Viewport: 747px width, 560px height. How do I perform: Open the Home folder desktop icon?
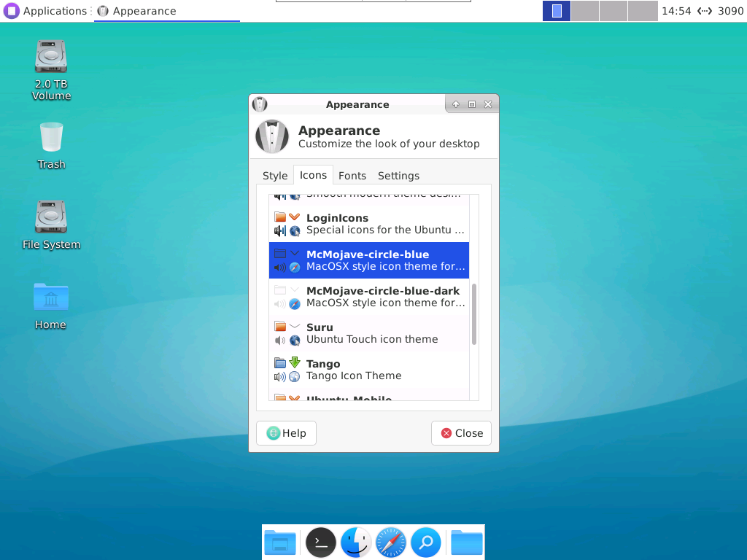(x=50, y=306)
